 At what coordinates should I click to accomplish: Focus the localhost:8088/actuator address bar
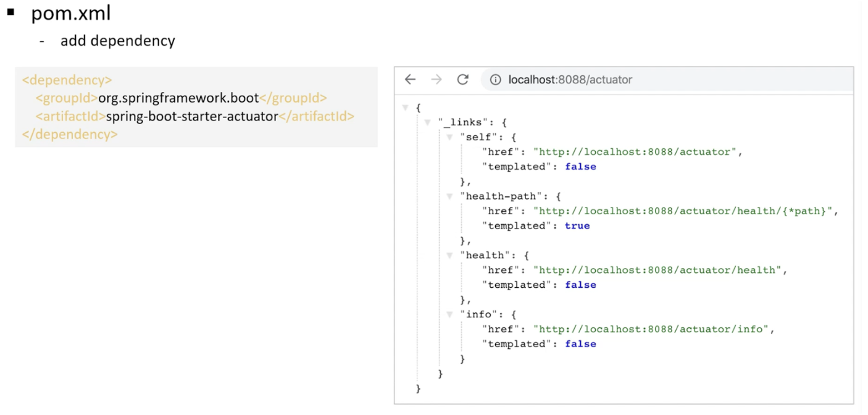tap(666, 80)
